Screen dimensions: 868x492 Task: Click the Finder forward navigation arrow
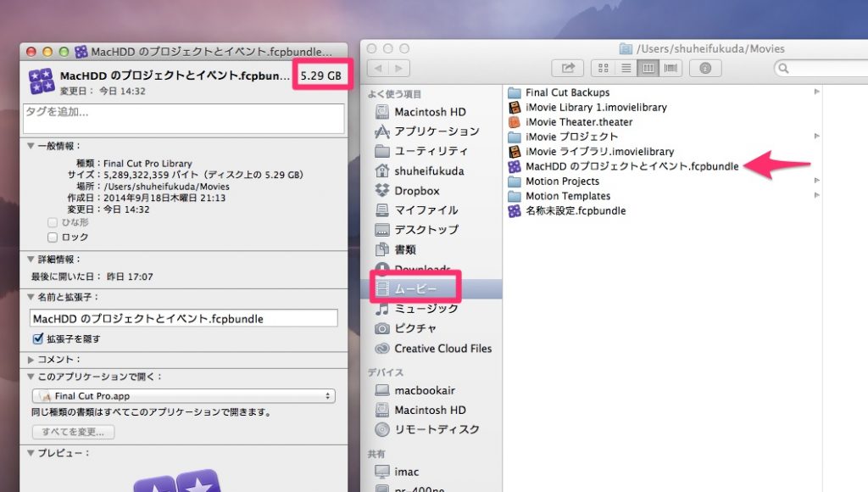398,68
